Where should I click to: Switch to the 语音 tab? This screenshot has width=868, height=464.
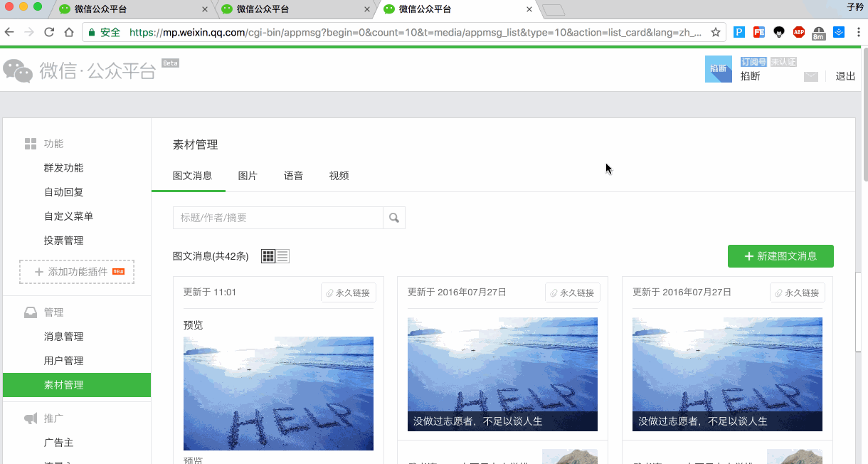pos(293,176)
